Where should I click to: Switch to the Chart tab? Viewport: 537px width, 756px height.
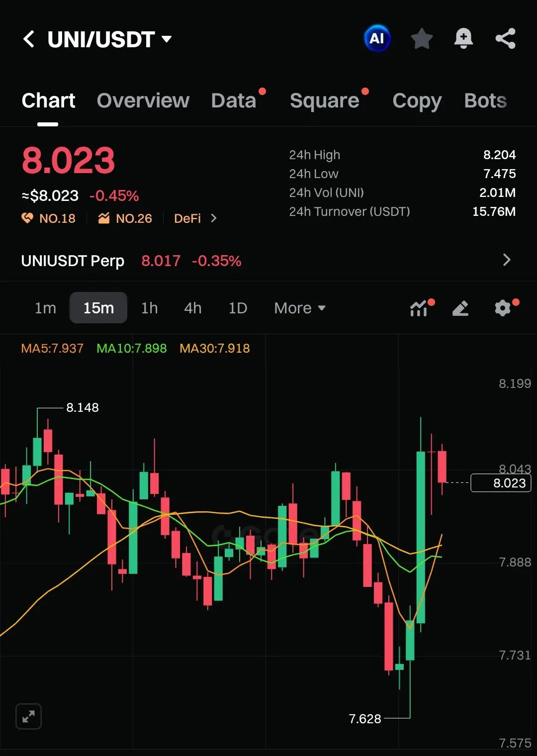[x=48, y=100]
